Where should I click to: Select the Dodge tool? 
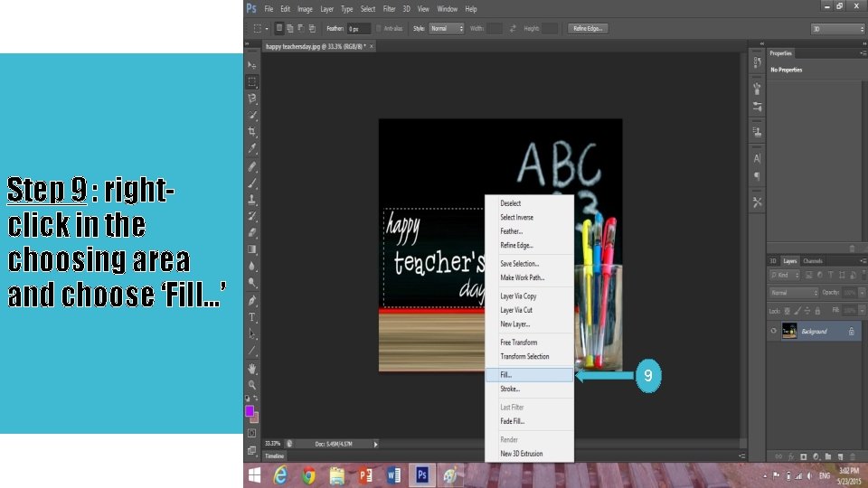(x=252, y=283)
